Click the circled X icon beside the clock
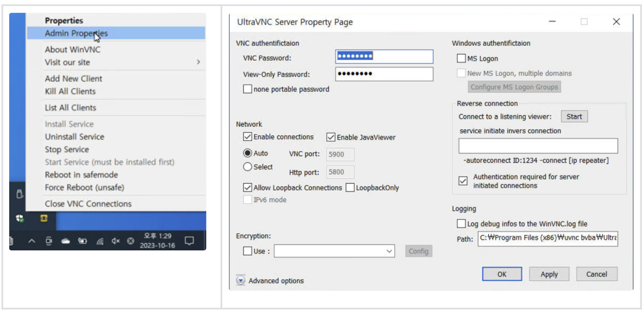Screen dimensions: 644x312 130,241
